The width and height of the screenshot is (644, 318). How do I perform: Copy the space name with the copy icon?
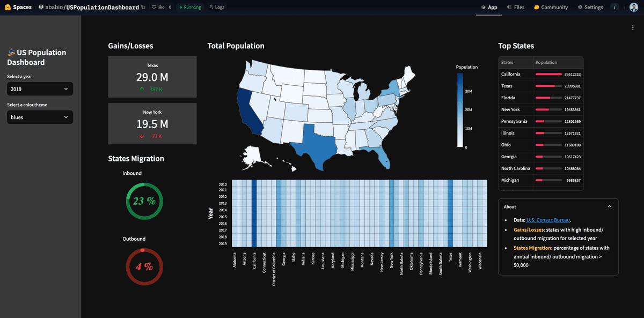point(143,8)
